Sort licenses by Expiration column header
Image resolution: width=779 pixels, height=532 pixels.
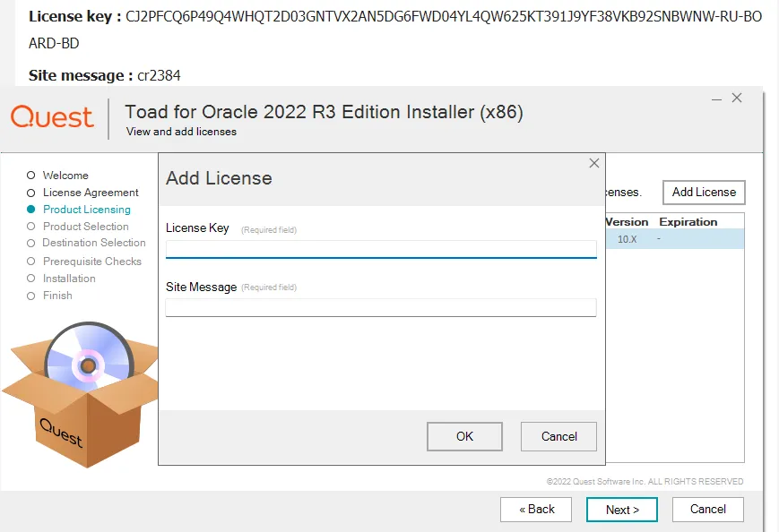coord(688,221)
